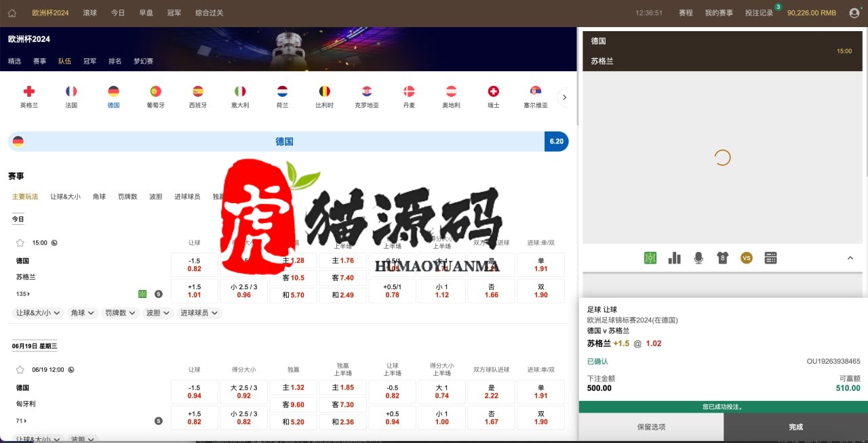
Task: Expand the 波胆 dropdown under Germany-Scotland
Action: click(158, 313)
